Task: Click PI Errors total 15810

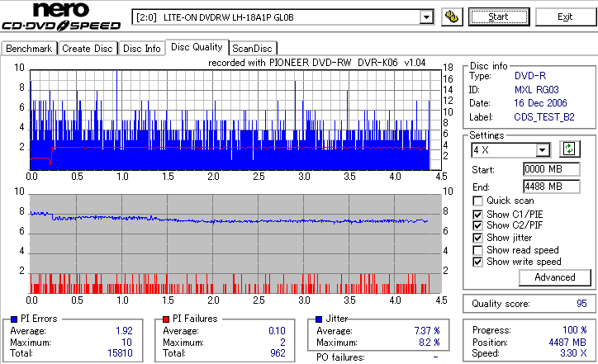Action: [120, 353]
